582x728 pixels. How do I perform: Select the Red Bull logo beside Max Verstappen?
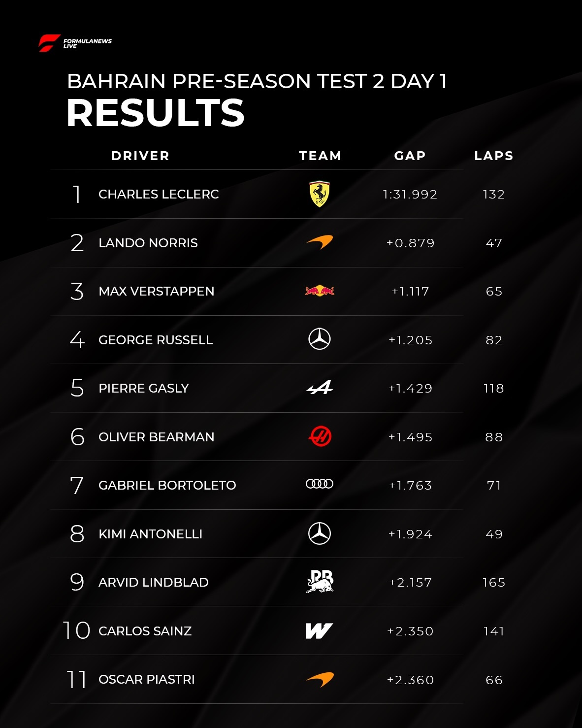[x=320, y=291]
